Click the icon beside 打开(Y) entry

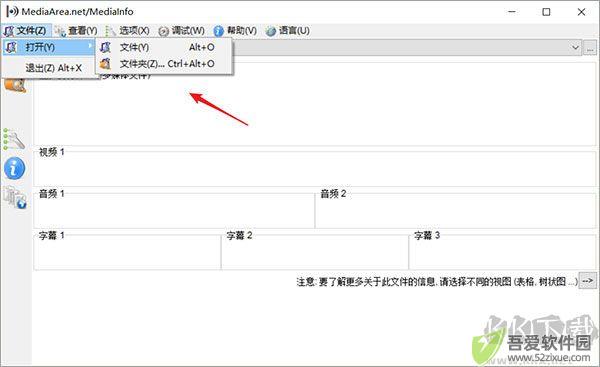pos(11,47)
